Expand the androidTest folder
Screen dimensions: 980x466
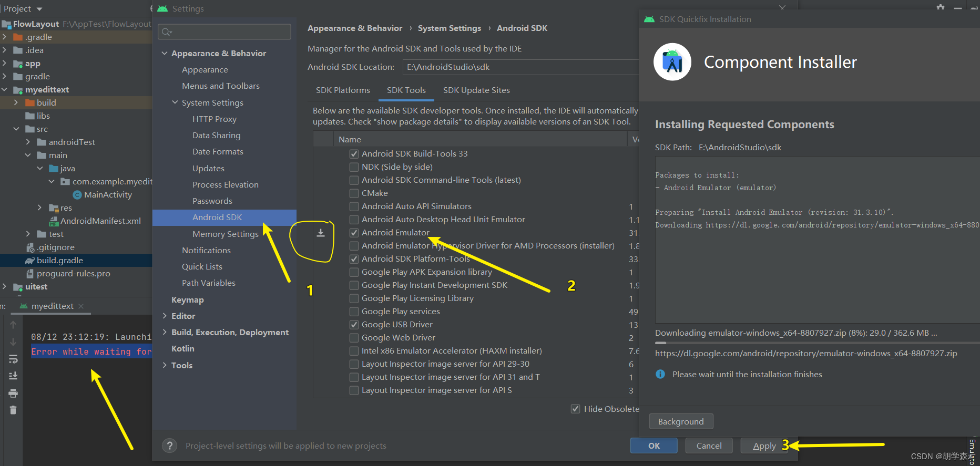pos(28,142)
